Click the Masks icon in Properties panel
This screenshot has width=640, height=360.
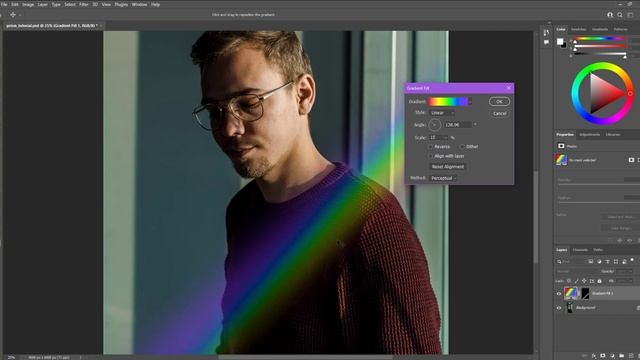point(561,146)
